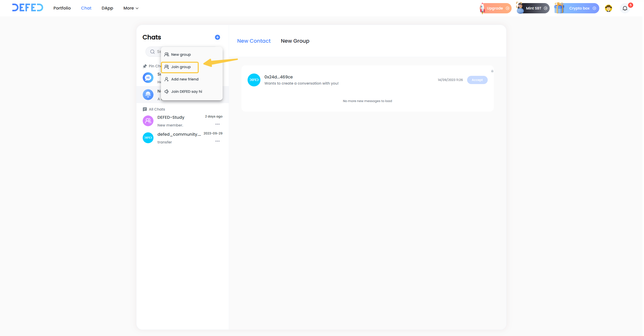Open the Notification bell chat entry

[x=148, y=95]
